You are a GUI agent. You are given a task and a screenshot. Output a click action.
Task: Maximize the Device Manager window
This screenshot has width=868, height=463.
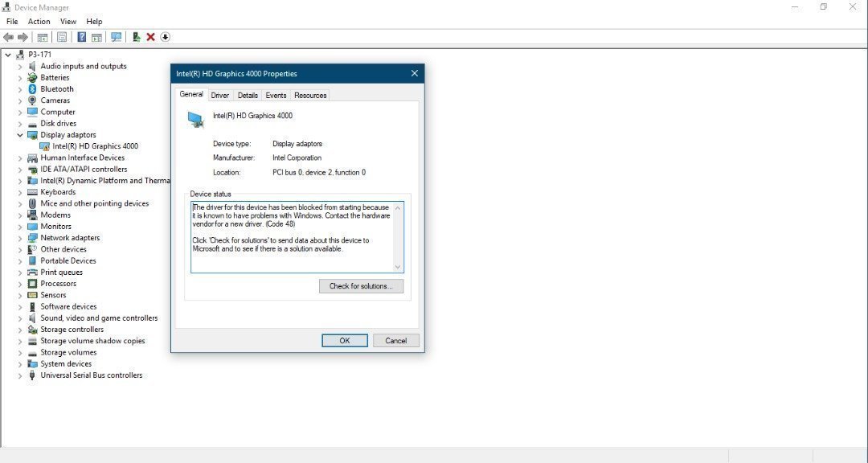click(824, 7)
